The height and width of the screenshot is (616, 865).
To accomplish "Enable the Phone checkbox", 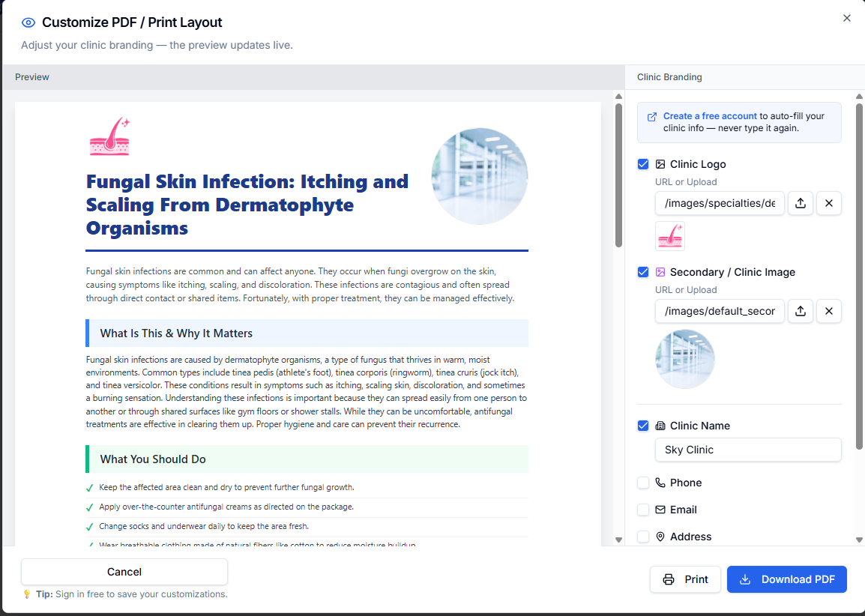I will point(643,483).
